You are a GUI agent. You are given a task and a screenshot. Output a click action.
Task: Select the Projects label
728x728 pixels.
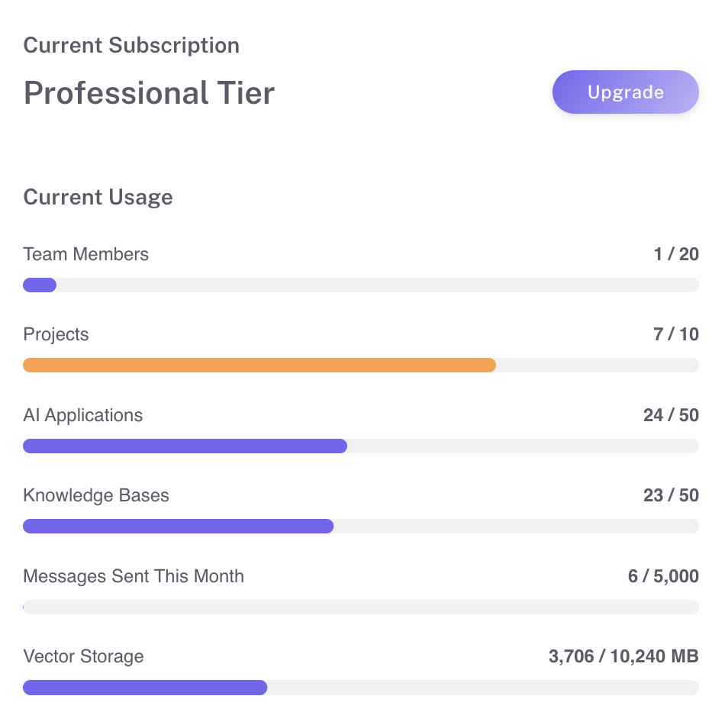tap(56, 334)
